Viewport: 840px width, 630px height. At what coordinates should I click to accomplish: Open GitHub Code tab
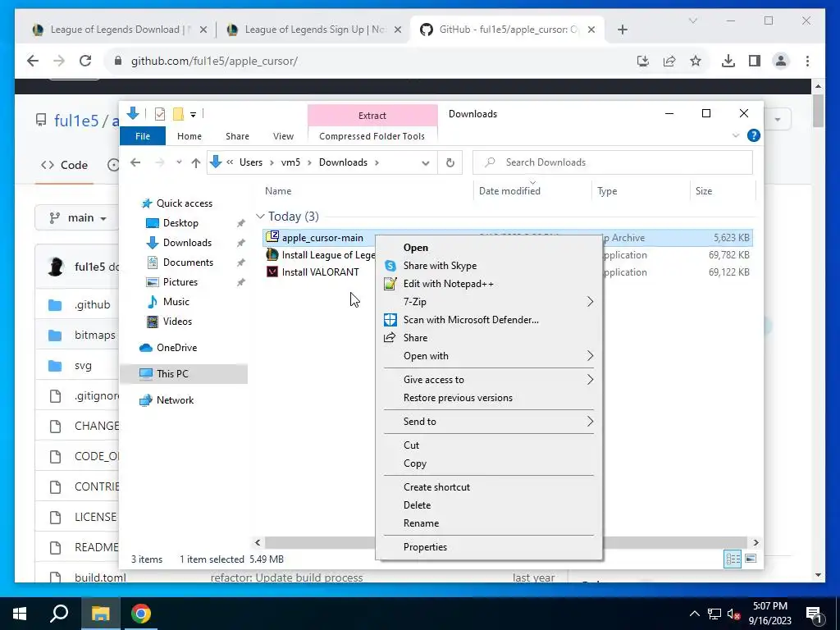pyautogui.click(x=64, y=165)
